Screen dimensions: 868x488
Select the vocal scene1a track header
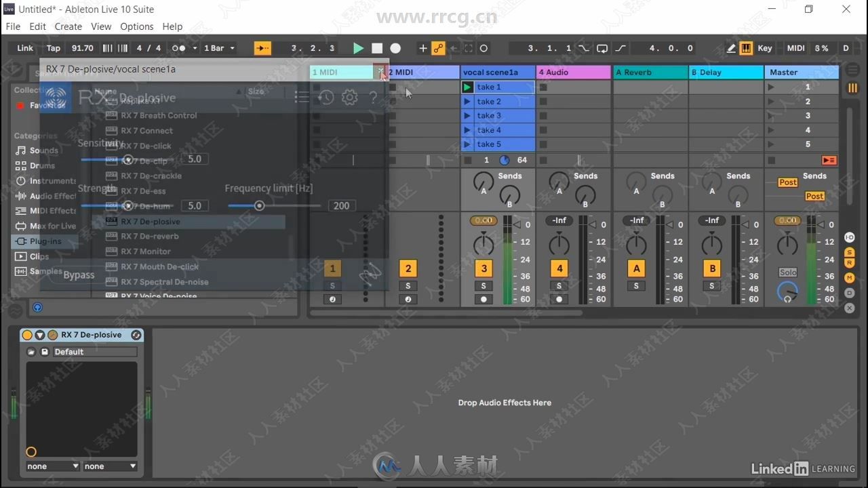coord(498,72)
